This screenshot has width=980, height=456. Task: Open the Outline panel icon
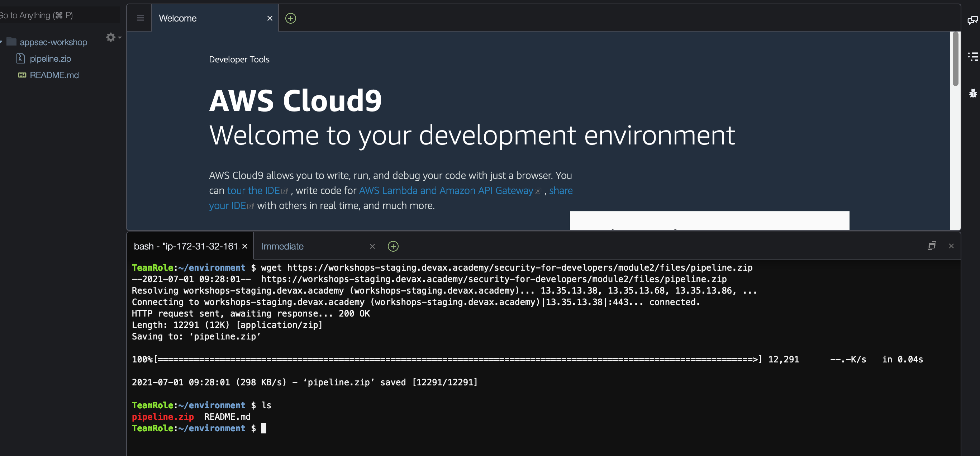972,57
